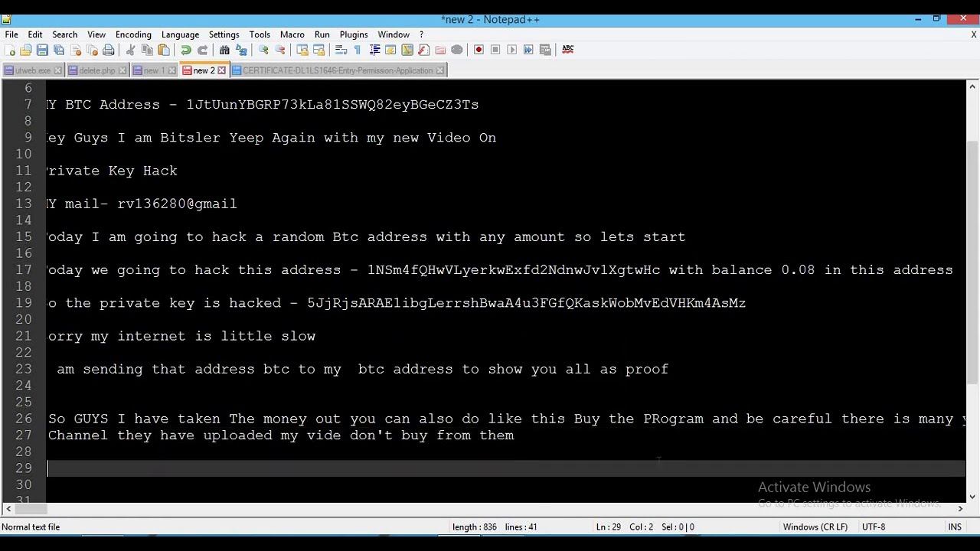This screenshot has width=980, height=551.
Task: Copy selection with the toolbar icon
Action: click(x=147, y=50)
